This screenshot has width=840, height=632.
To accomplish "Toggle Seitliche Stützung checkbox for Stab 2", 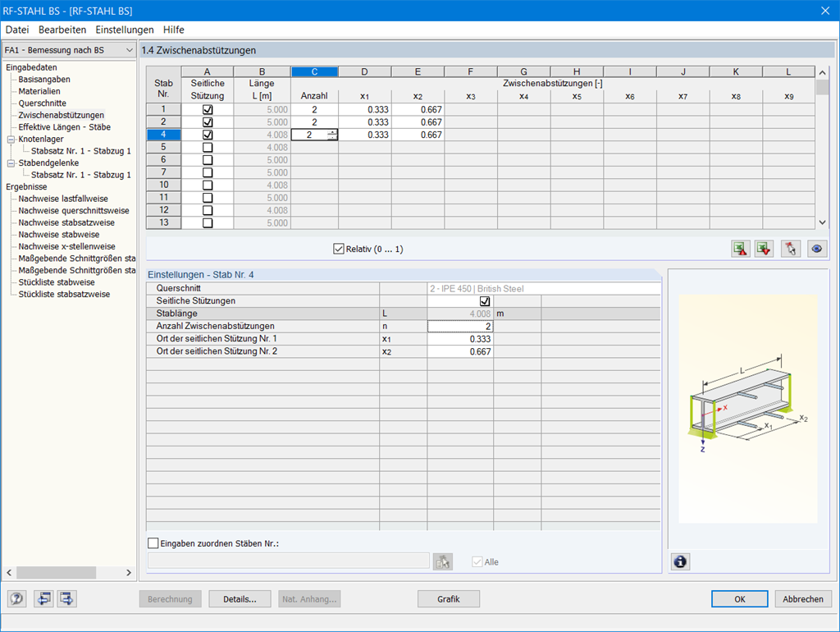I will click(208, 122).
